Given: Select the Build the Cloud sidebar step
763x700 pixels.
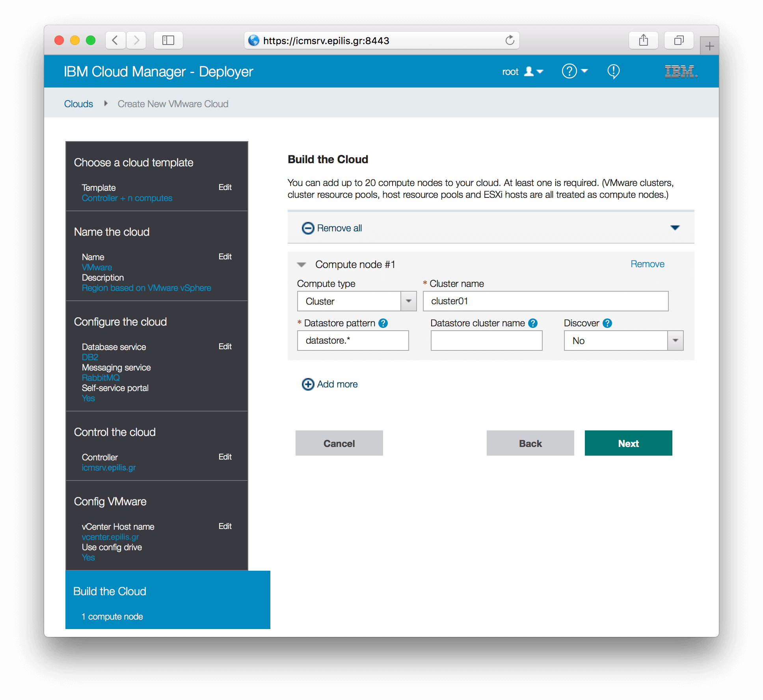Looking at the screenshot, I should pos(168,599).
